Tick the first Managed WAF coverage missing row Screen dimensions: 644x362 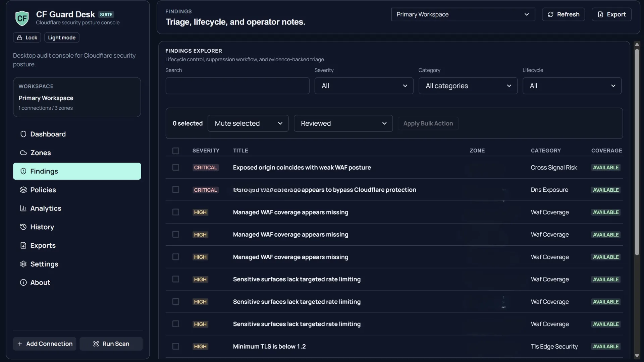[x=176, y=212]
